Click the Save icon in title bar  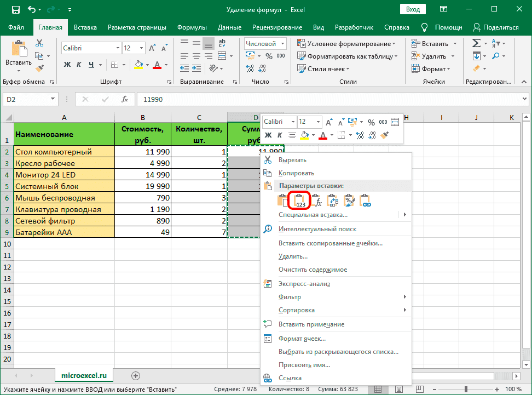[x=15, y=10]
